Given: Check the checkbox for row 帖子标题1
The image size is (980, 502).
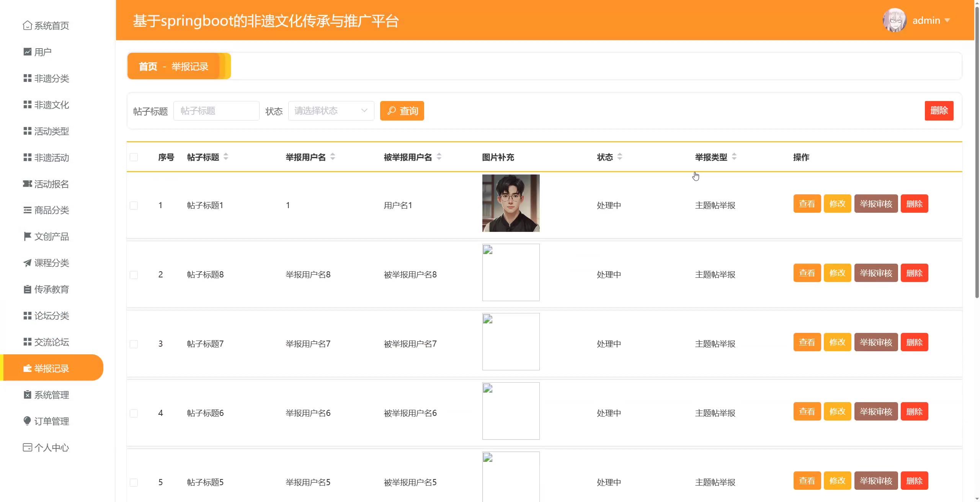Looking at the screenshot, I should 134,205.
